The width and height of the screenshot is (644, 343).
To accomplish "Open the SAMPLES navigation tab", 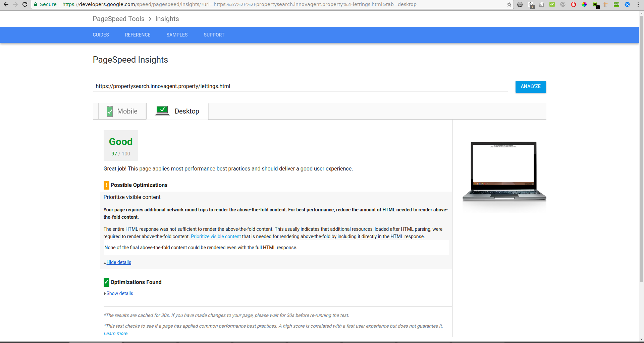I will point(177,35).
